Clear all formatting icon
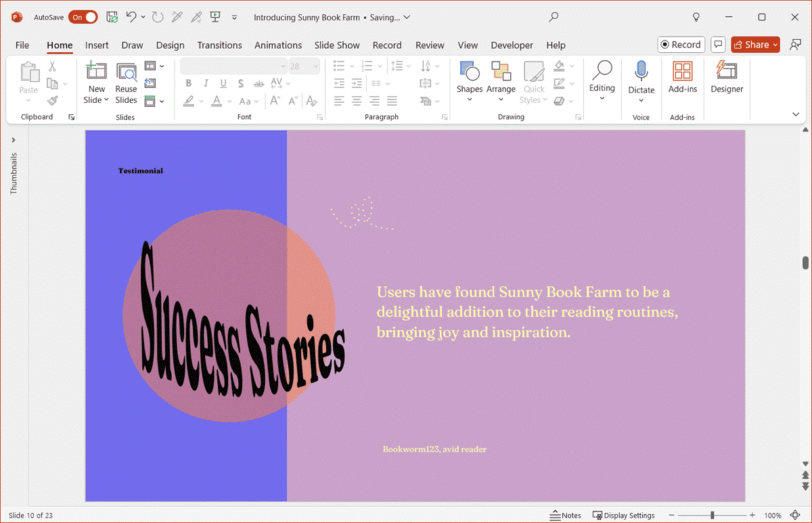812x523 pixels. 311,101
